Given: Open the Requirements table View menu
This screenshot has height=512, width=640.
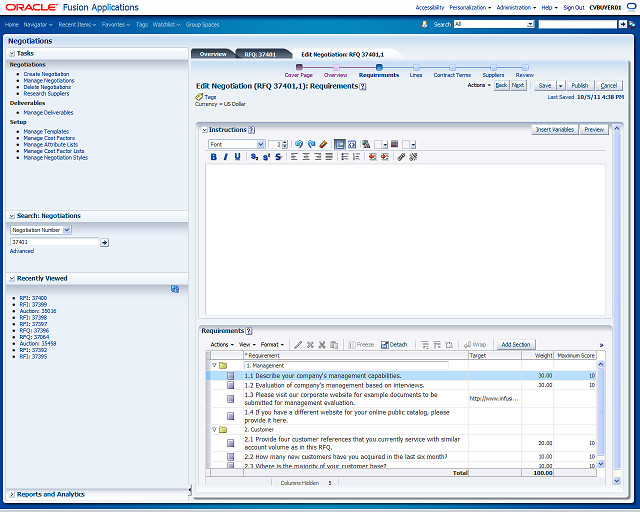Looking at the screenshot, I should pyautogui.click(x=247, y=345).
